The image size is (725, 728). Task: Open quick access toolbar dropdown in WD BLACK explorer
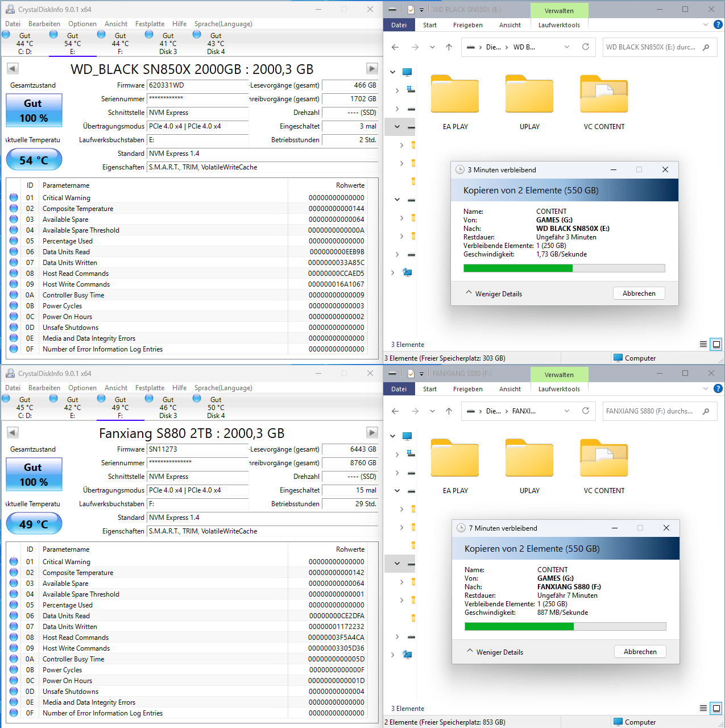[x=421, y=10]
